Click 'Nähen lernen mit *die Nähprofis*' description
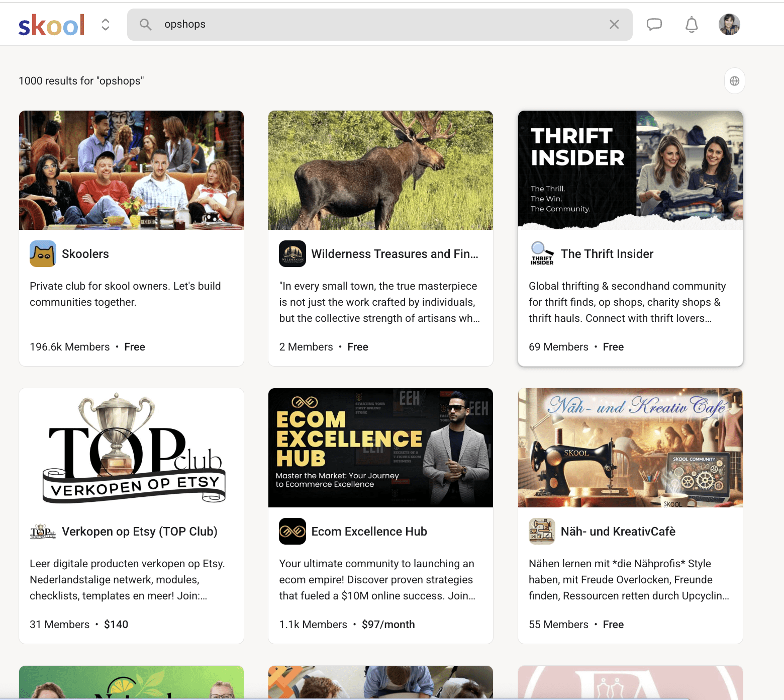 pos(629,580)
